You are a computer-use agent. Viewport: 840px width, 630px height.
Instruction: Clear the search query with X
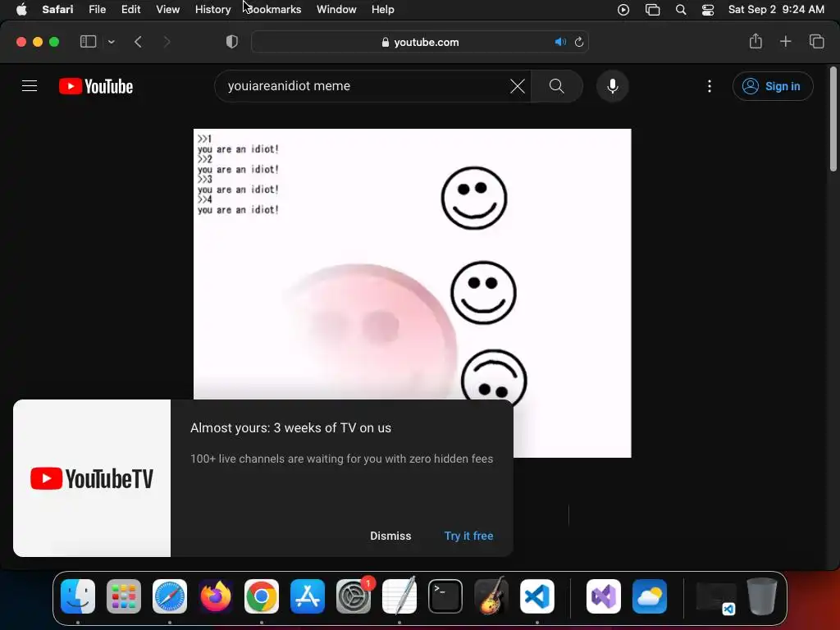tap(517, 86)
